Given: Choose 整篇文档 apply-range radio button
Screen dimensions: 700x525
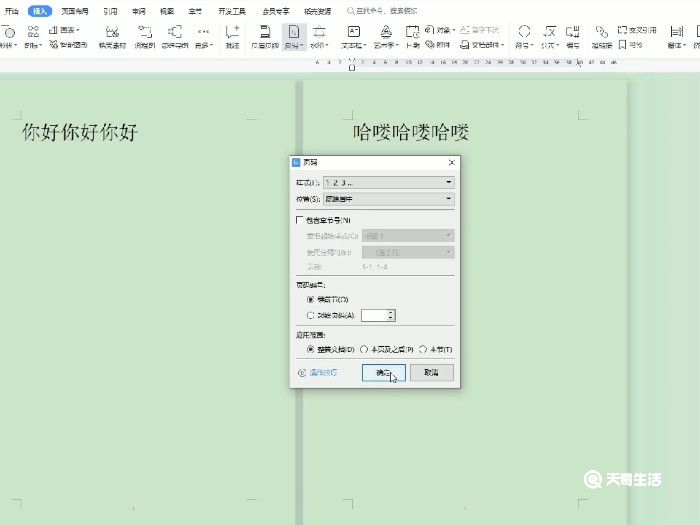Looking at the screenshot, I should [x=311, y=349].
